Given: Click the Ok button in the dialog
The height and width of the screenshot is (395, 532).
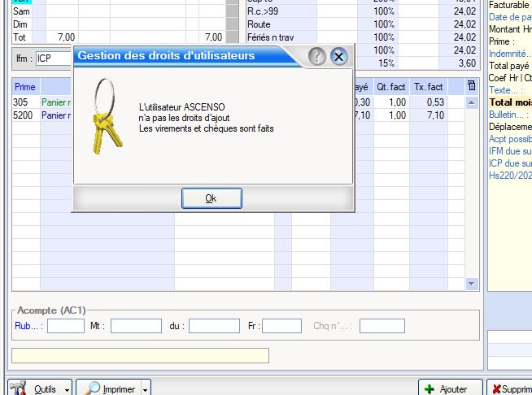Looking at the screenshot, I should coord(211,198).
